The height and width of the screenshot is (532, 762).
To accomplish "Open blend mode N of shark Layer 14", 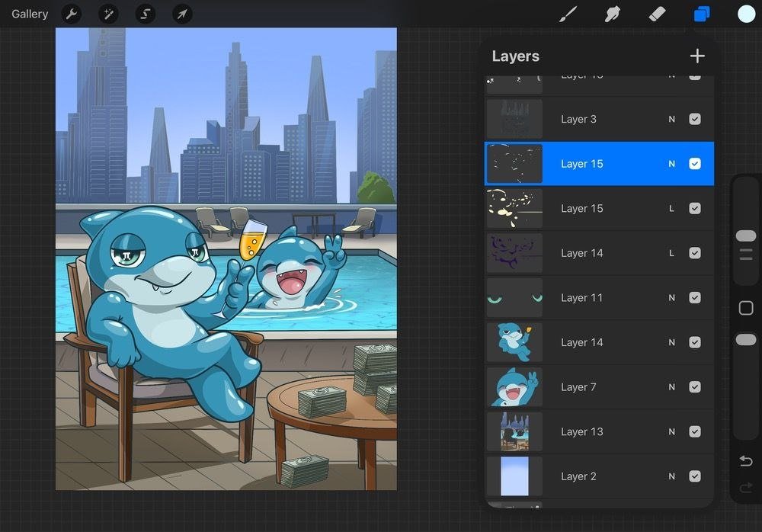I will [x=671, y=342].
